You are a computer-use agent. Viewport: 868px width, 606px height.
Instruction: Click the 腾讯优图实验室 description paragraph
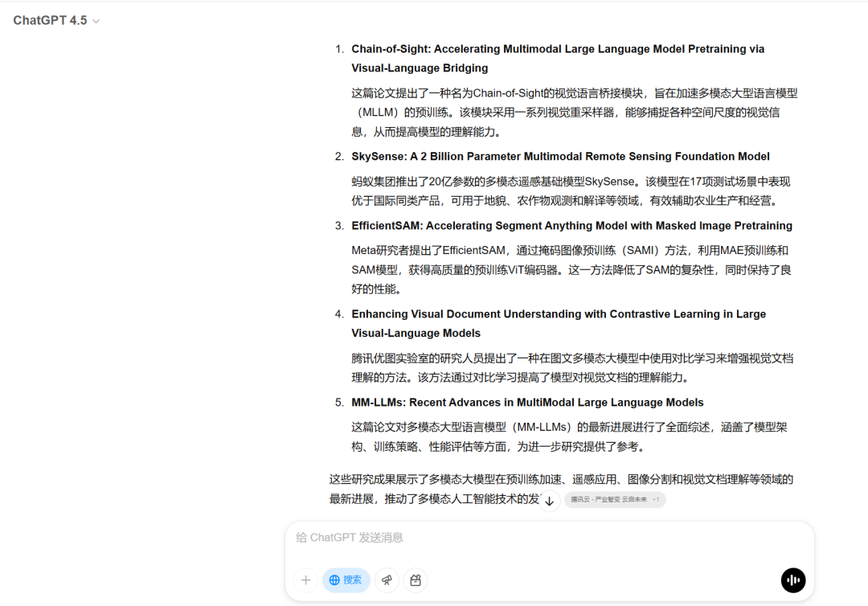click(572, 367)
